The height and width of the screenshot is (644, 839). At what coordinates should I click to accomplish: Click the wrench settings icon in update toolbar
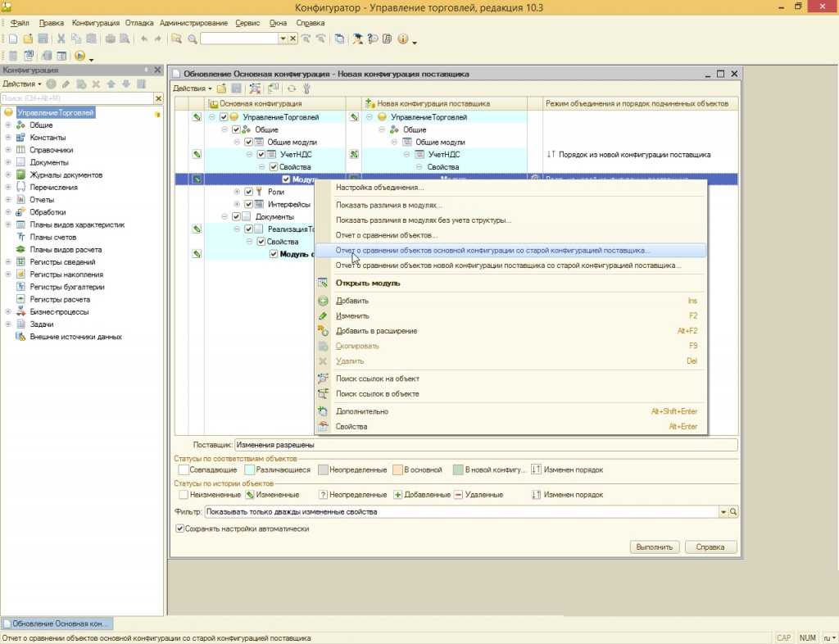click(x=306, y=88)
